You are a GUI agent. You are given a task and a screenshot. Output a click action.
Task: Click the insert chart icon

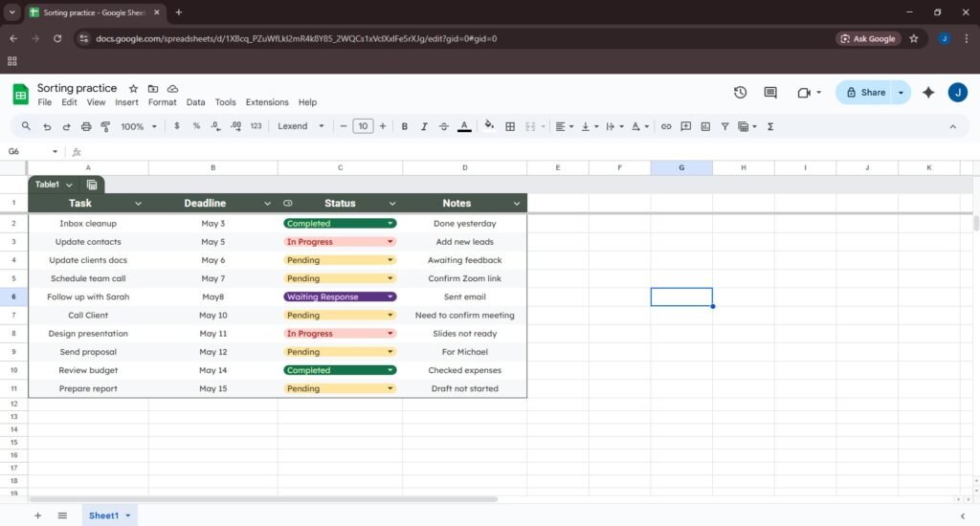coord(705,126)
